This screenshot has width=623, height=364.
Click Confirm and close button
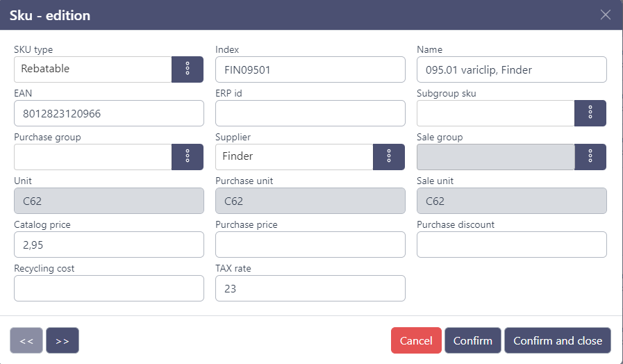557,340
